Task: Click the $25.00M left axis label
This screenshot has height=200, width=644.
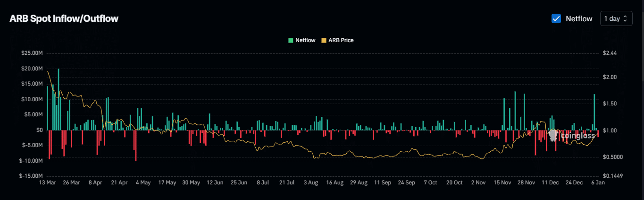Action: [x=31, y=53]
